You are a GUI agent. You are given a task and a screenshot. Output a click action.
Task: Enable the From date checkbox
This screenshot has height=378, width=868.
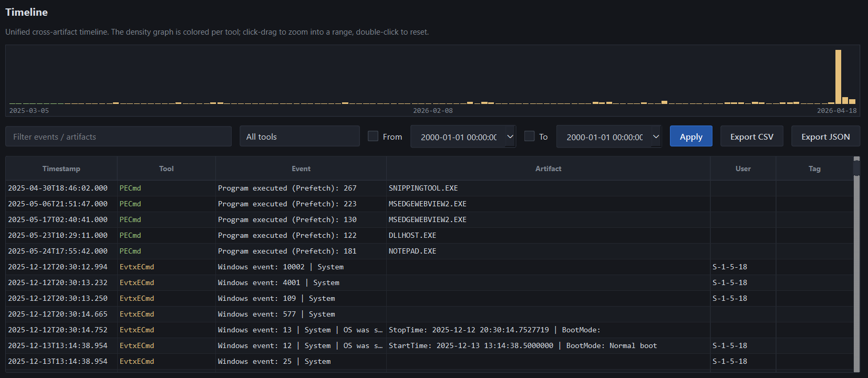[x=373, y=136]
